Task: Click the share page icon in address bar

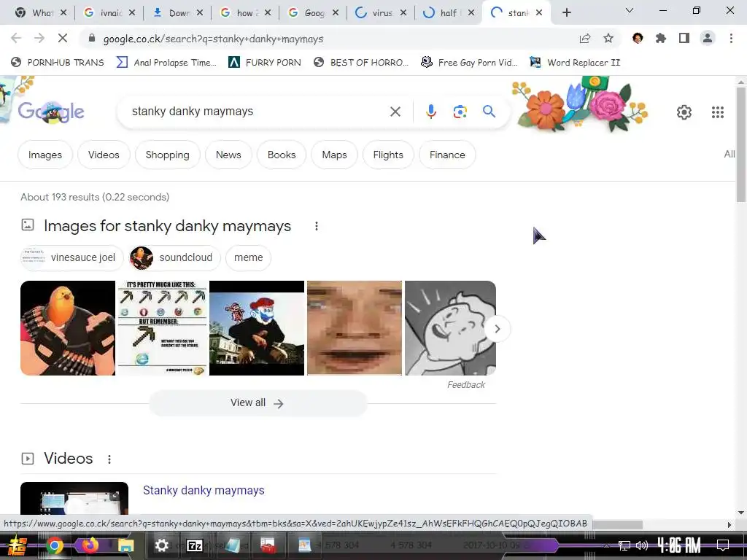Action: pyautogui.click(x=585, y=39)
